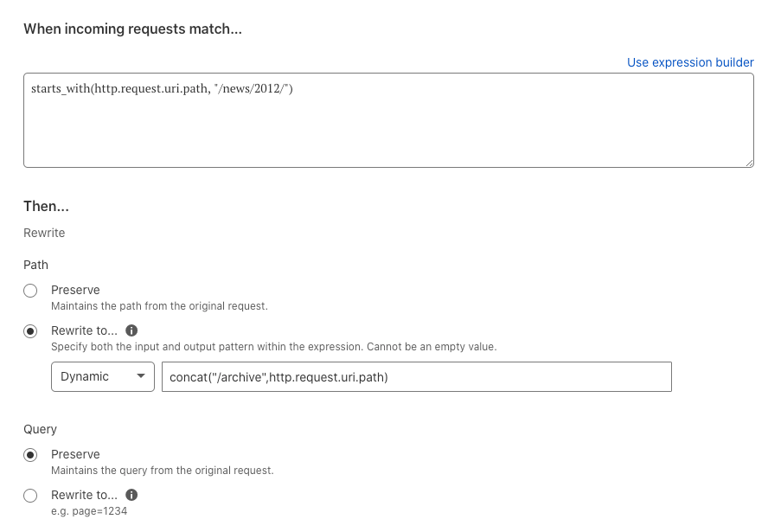Screen dimensions: 768x532
Task: Click the Dynamic dropdown's arrow icon
Action: pyautogui.click(x=141, y=376)
